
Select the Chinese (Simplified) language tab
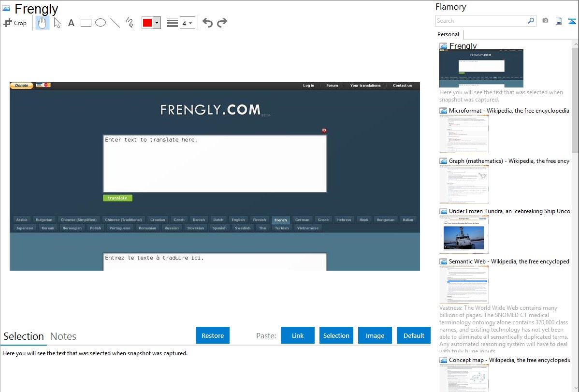point(79,220)
